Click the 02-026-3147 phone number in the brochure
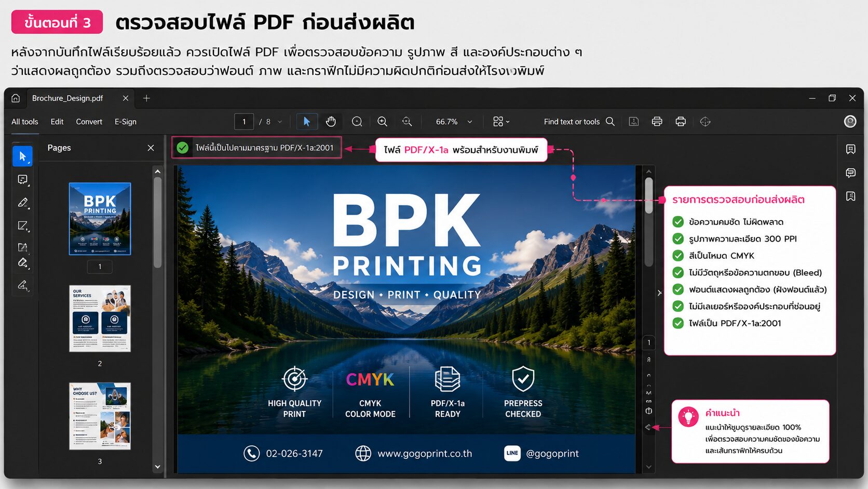Viewport: 868px width, 489px height. pyautogui.click(x=294, y=454)
